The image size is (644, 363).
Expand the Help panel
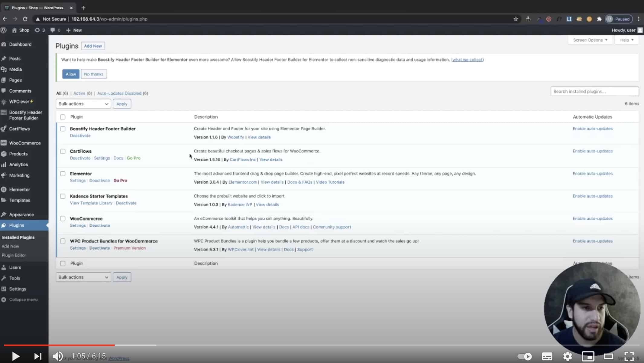click(626, 40)
